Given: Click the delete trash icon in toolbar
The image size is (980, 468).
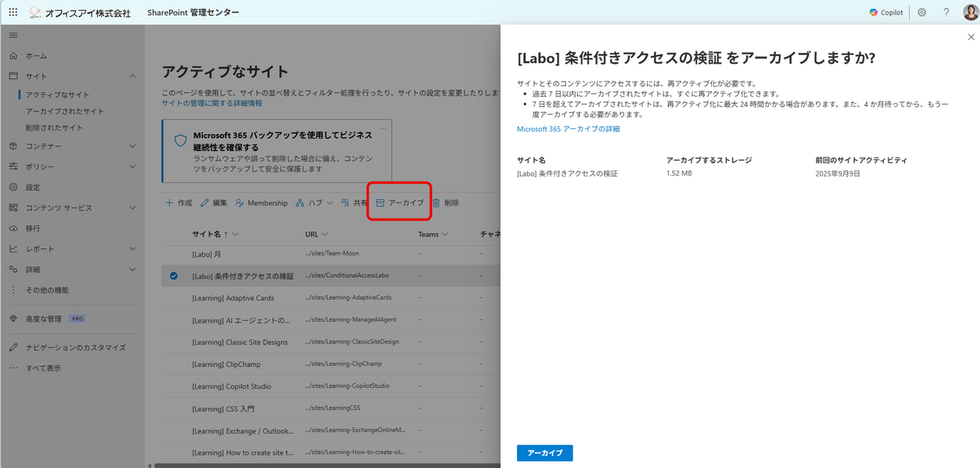Looking at the screenshot, I should click(x=437, y=203).
